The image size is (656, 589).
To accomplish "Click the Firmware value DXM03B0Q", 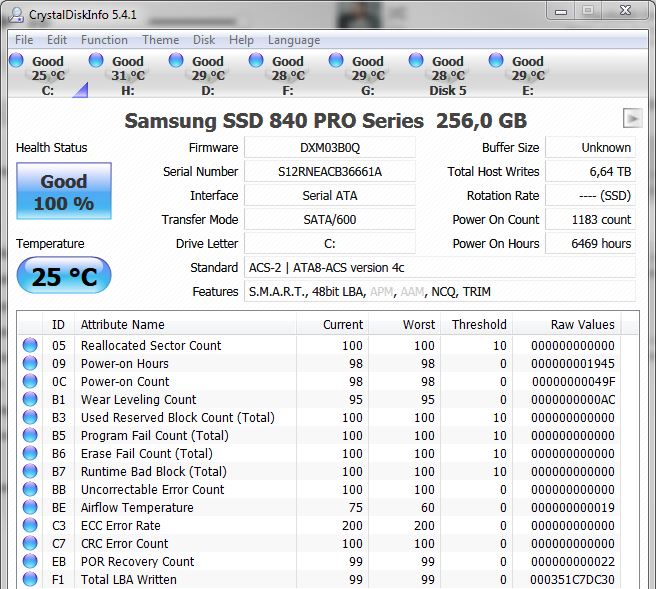I will (x=330, y=148).
